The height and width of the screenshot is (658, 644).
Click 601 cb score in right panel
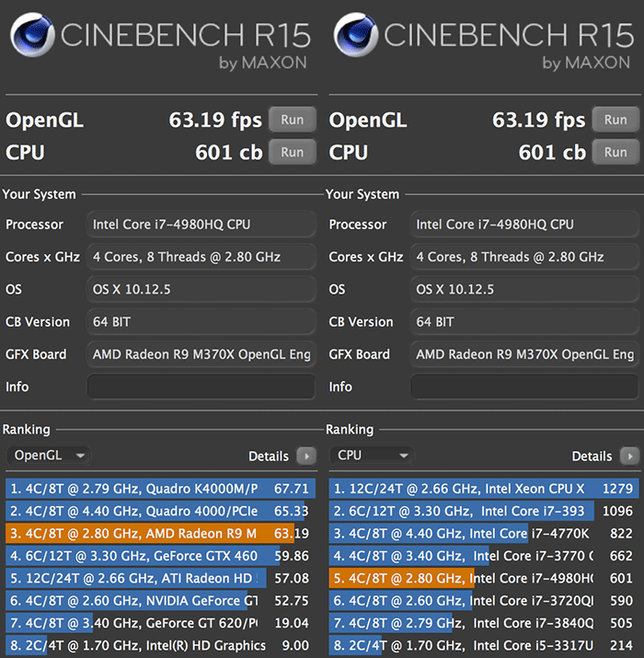[x=552, y=153]
